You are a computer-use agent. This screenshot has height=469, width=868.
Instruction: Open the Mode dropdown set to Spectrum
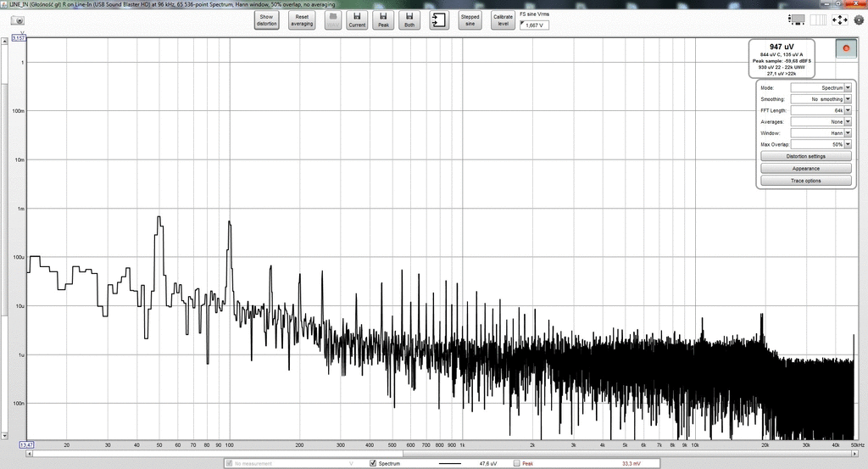coord(821,87)
